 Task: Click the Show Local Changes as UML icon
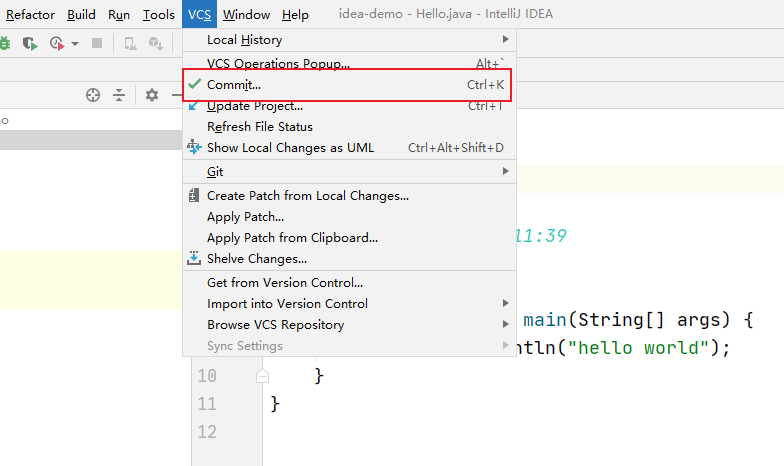point(195,148)
